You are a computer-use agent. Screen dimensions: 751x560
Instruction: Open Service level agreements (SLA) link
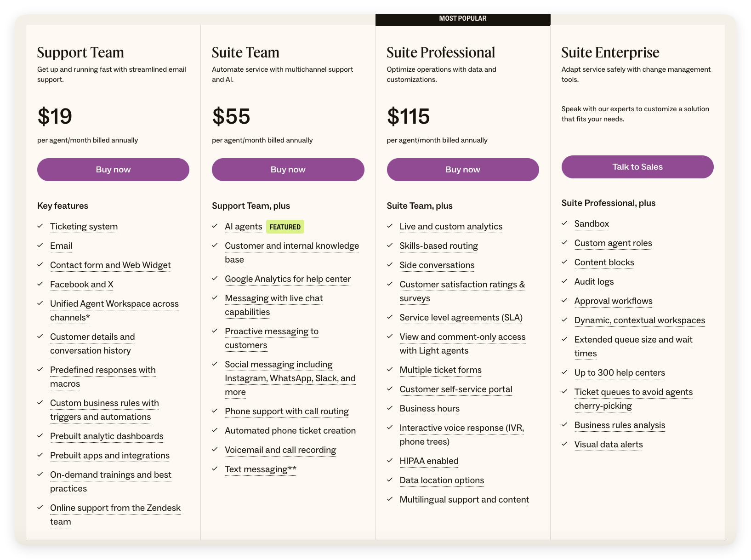461,318
